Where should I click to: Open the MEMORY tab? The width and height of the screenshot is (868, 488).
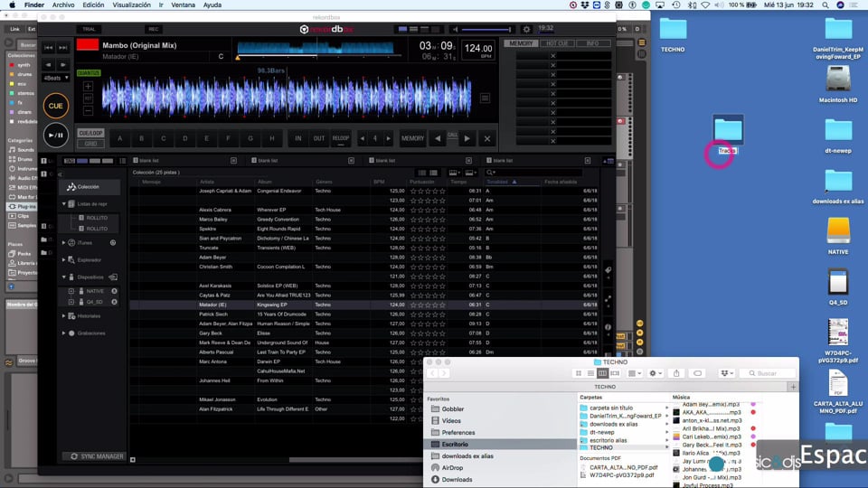pyautogui.click(x=521, y=43)
